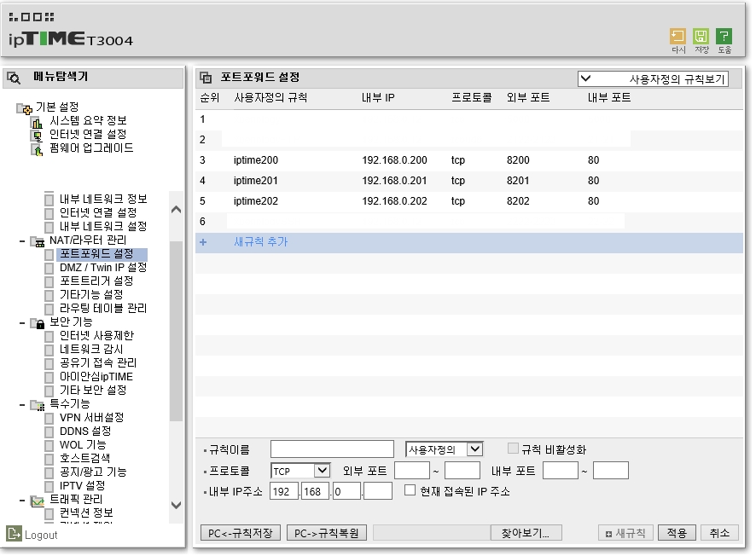
Task: Click the 포트포워드 설정 panel title icon
Action: tap(206, 78)
